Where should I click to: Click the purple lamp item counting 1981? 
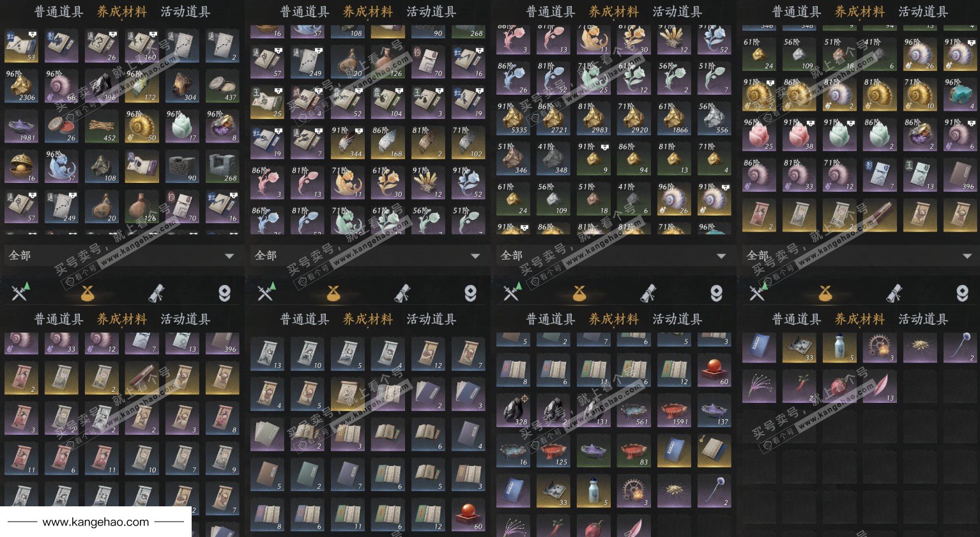[x=21, y=127]
